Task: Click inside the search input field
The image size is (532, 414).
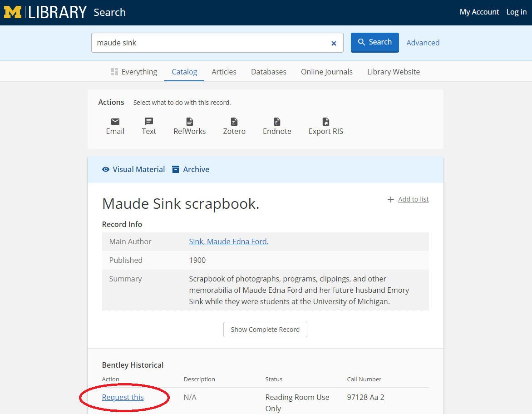Action: tap(209, 43)
